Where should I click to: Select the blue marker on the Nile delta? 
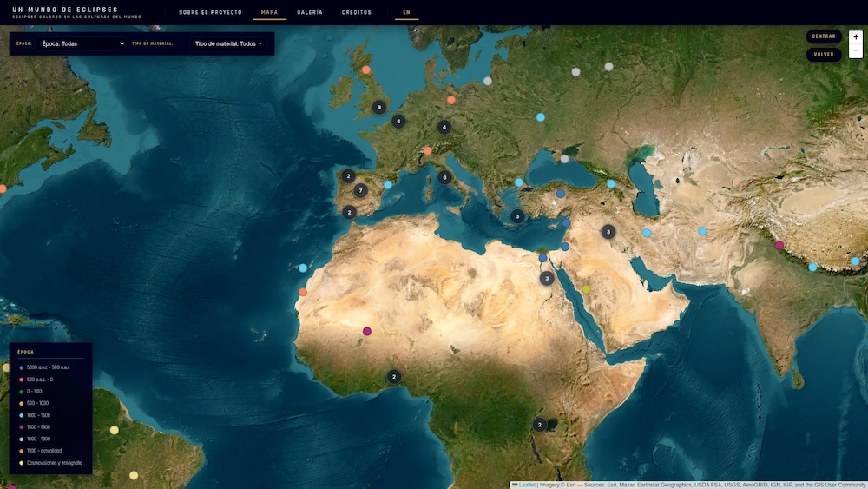tap(543, 258)
